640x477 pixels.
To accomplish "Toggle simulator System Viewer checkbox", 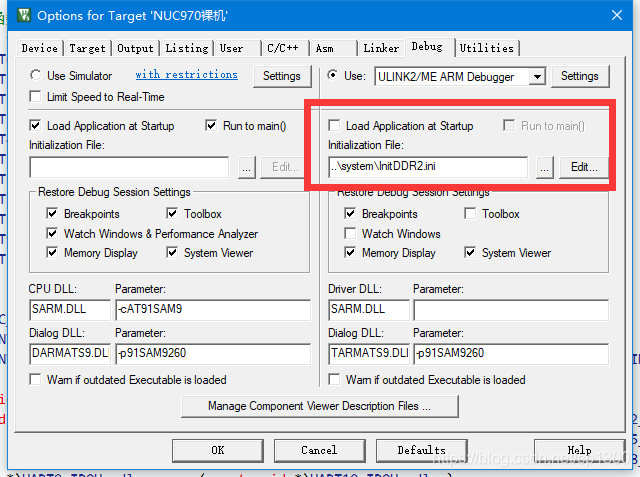I will pos(172,253).
